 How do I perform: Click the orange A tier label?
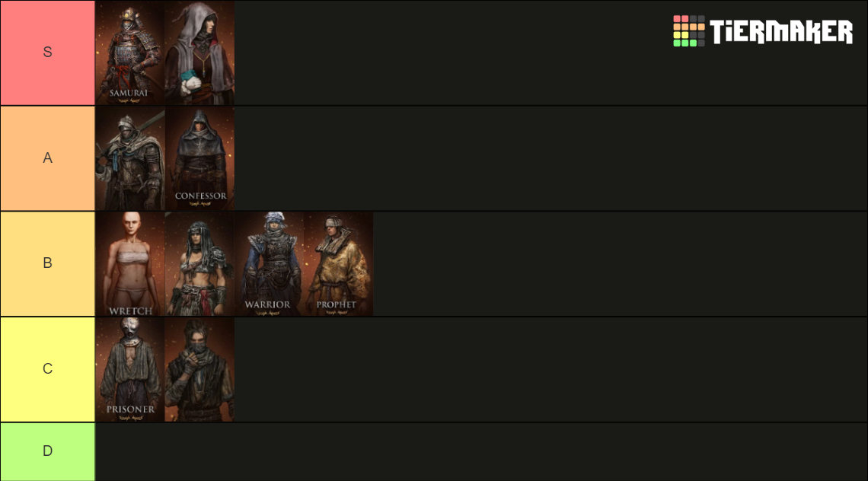48,158
